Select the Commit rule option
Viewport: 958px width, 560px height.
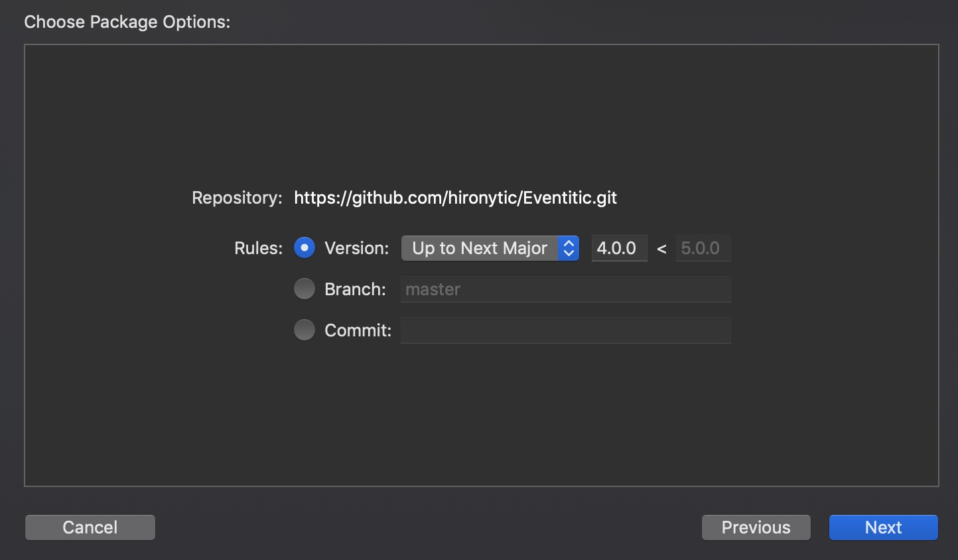[x=304, y=329]
